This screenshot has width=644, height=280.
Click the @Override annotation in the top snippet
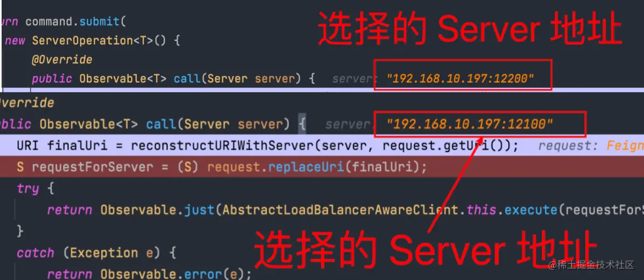[62, 60]
